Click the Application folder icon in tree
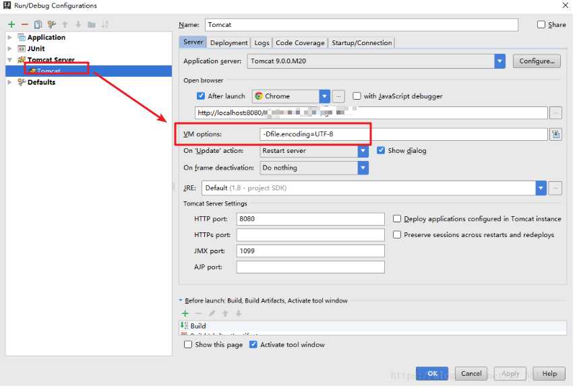The width and height of the screenshot is (577, 392). [x=22, y=37]
